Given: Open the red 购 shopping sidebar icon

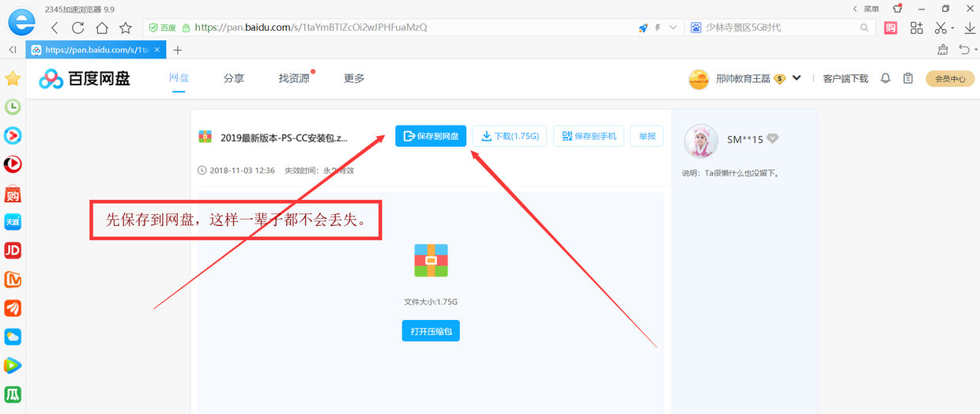Looking at the screenshot, I should 13,194.
